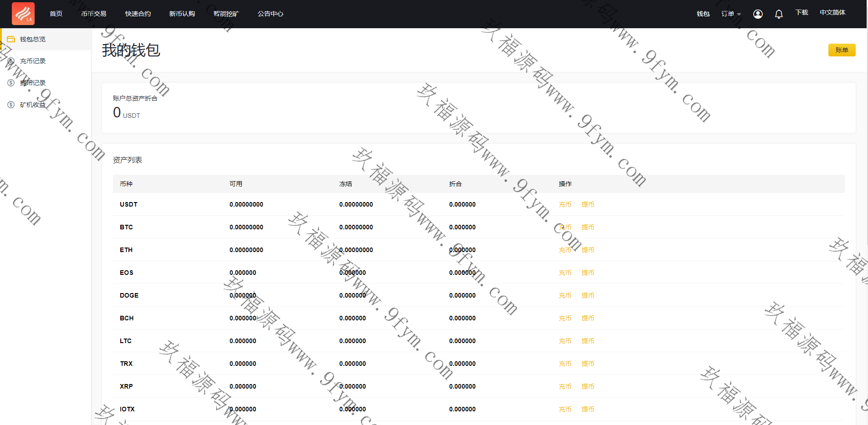Click the miner earnings sidebar icon
This screenshot has height=425, width=868.
click(11, 105)
